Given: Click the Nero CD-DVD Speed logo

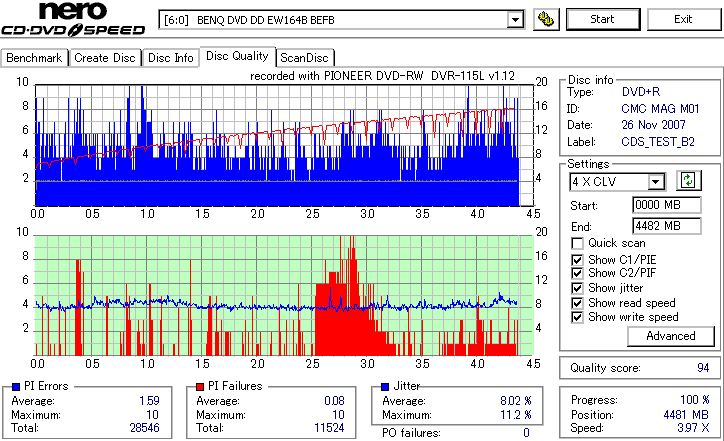Looking at the screenshot, I should click(x=73, y=19).
